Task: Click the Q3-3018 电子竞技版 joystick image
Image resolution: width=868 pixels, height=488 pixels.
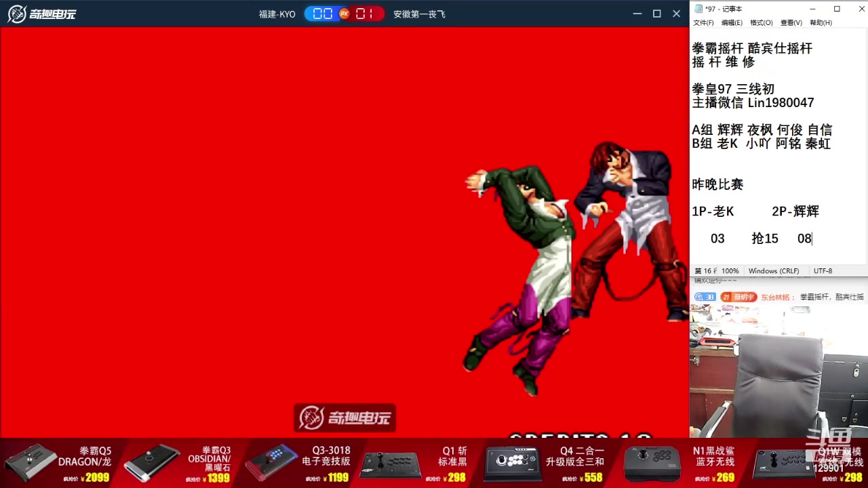Action: (271, 463)
